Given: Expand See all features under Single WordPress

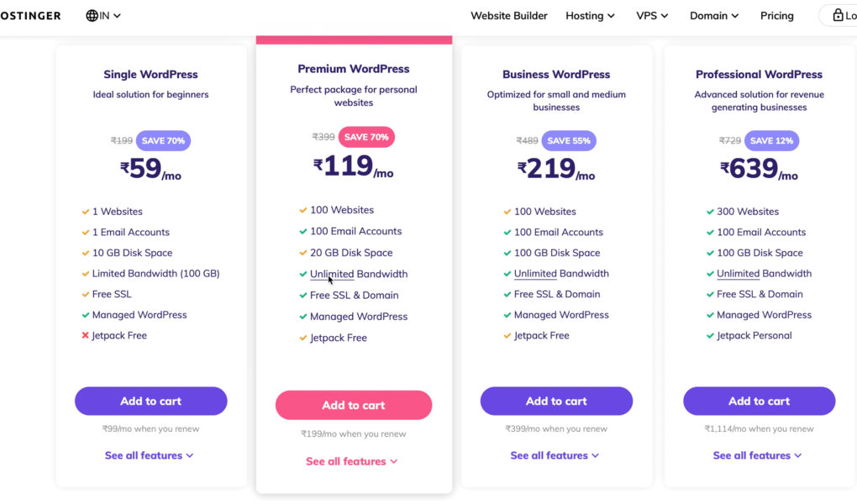Looking at the screenshot, I should pos(150,455).
